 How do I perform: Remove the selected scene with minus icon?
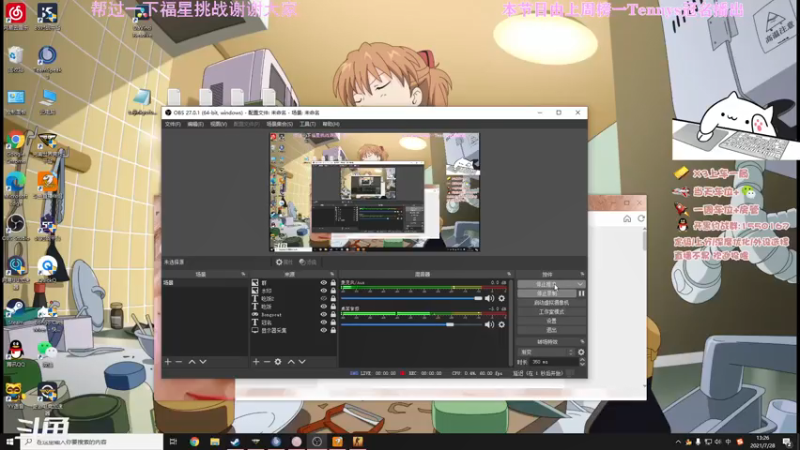point(179,362)
